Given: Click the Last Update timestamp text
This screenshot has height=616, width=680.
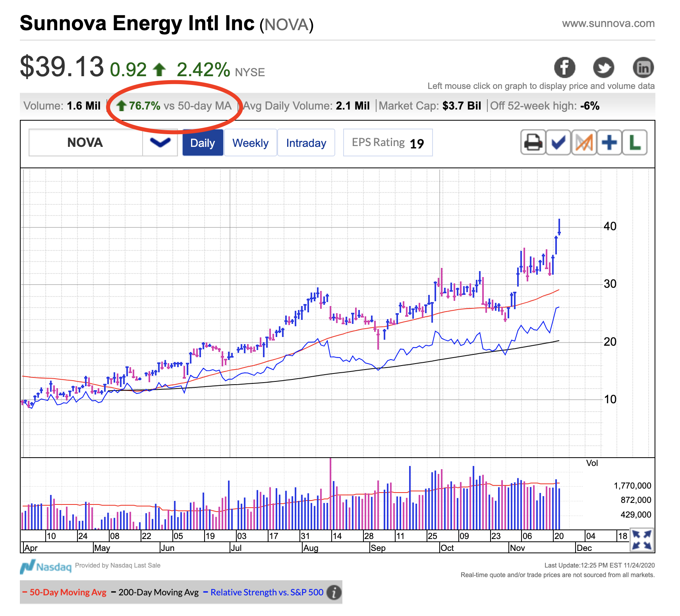Looking at the screenshot, I should pyautogui.click(x=599, y=566).
